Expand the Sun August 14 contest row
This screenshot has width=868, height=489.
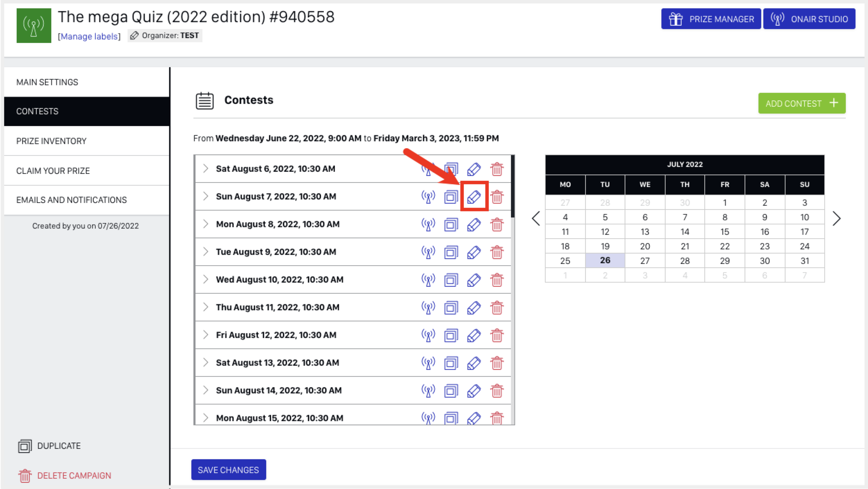point(206,390)
